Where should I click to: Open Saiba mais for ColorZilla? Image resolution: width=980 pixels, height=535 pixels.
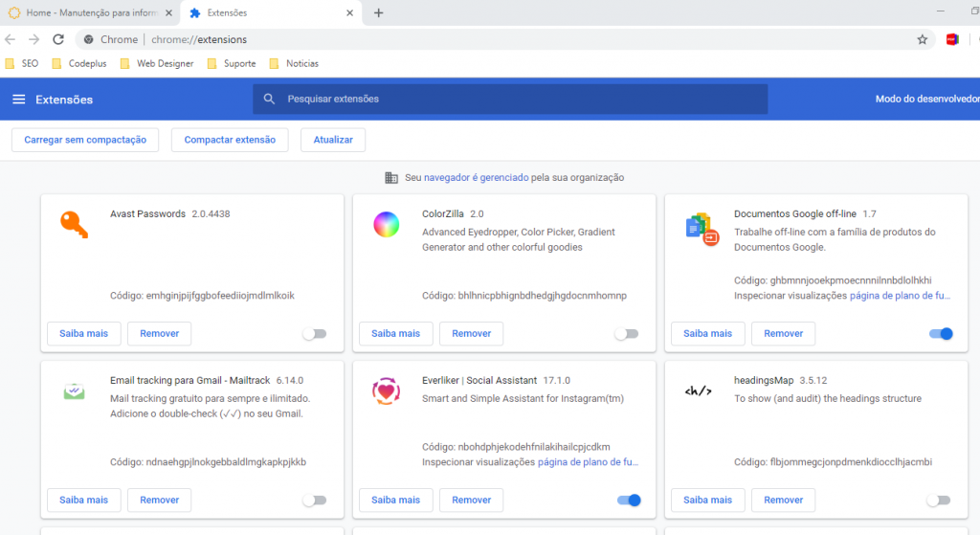395,334
